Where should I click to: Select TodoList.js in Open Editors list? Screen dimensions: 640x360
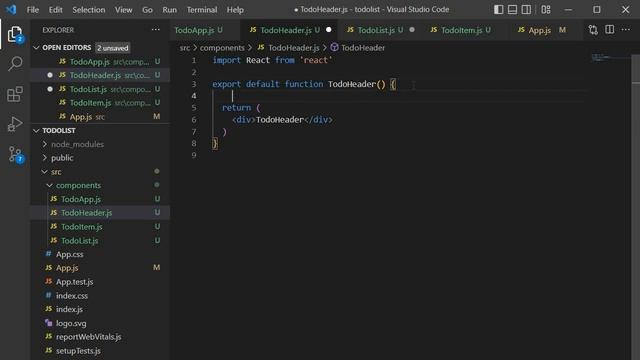point(100,89)
